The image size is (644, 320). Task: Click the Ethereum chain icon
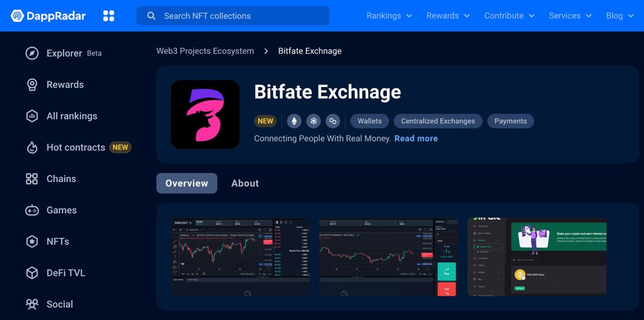pyautogui.click(x=294, y=121)
